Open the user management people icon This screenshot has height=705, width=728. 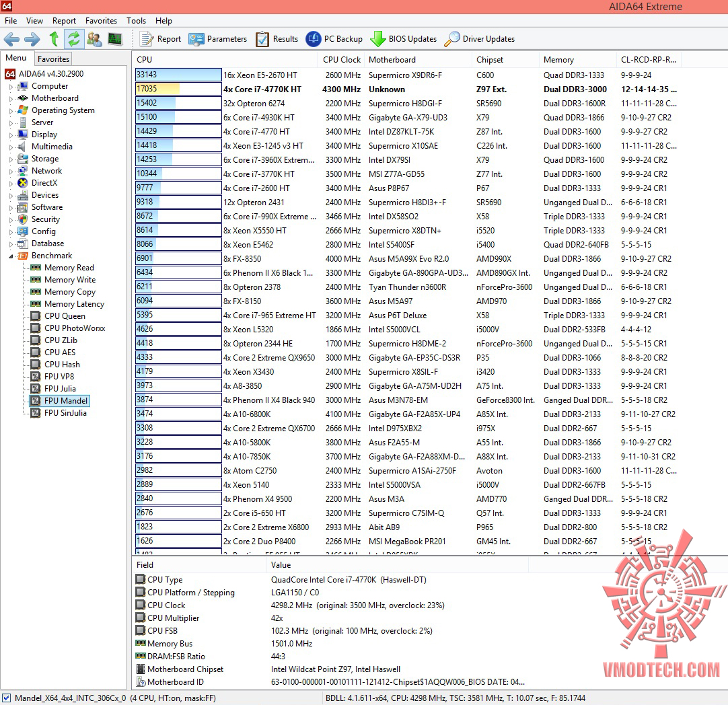(x=94, y=39)
